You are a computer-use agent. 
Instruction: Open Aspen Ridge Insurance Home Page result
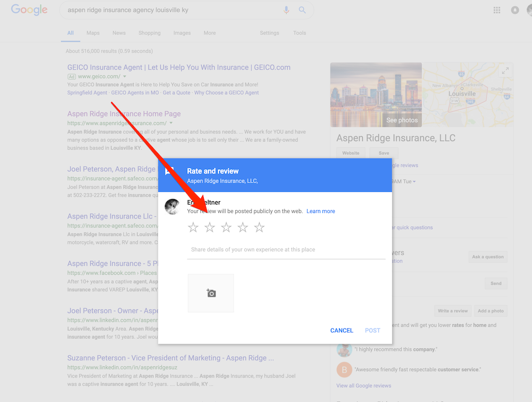(x=124, y=114)
